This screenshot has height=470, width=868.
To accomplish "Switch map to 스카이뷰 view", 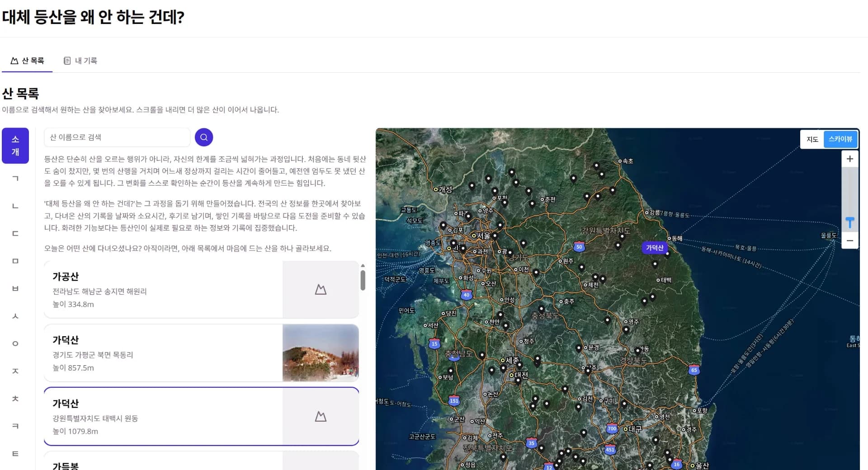I will click(x=840, y=139).
